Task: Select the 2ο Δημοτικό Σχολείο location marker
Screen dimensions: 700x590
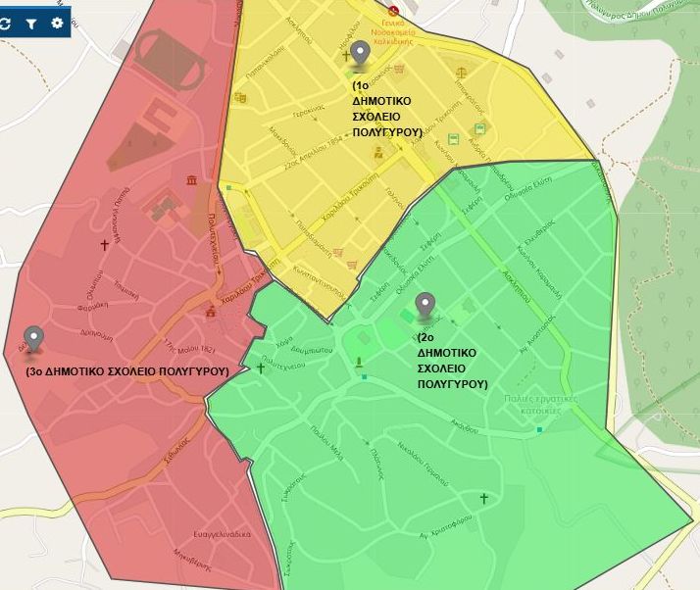Action: click(x=425, y=307)
